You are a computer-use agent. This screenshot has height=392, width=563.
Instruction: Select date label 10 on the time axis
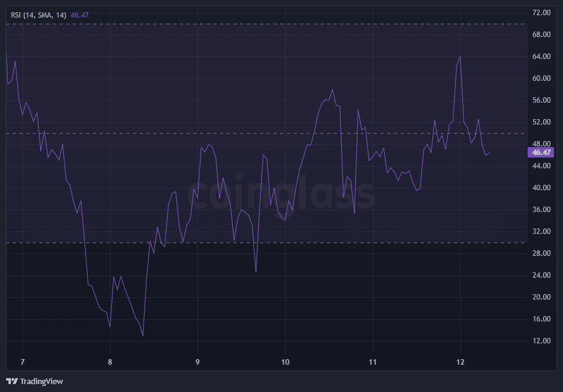tap(285, 362)
